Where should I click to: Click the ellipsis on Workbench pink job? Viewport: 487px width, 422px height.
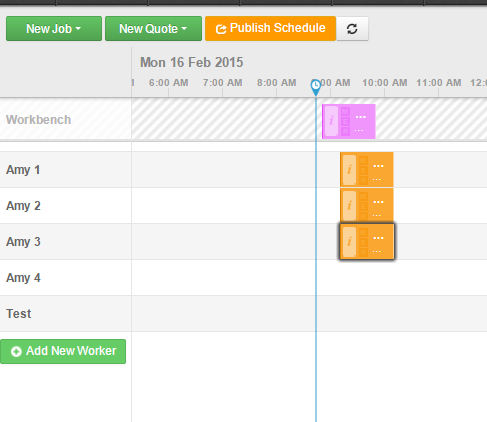point(361,117)
